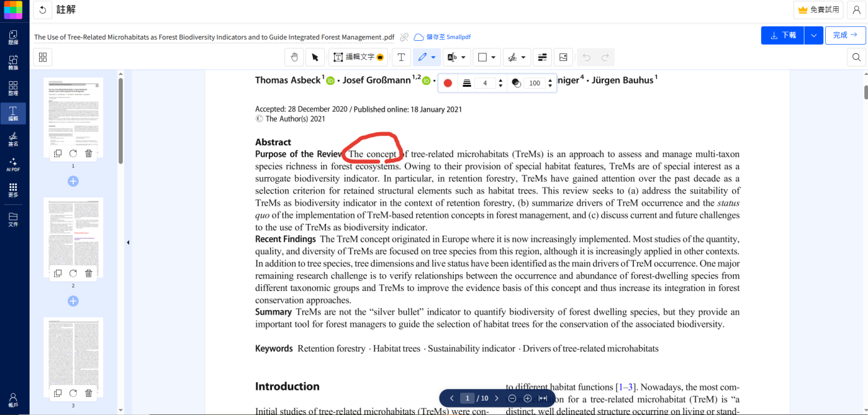
Task: Click the page number input field
Action: click(467, 399)
